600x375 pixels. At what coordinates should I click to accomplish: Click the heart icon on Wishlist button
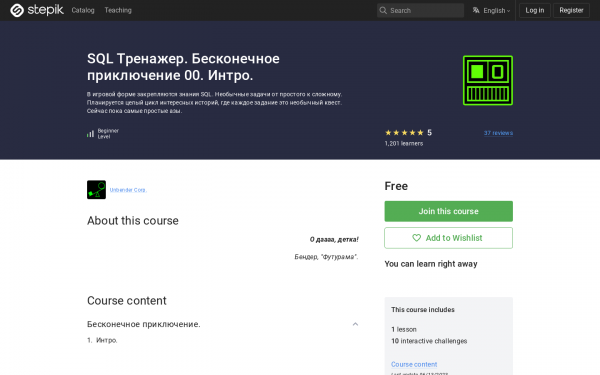point(416,238)
